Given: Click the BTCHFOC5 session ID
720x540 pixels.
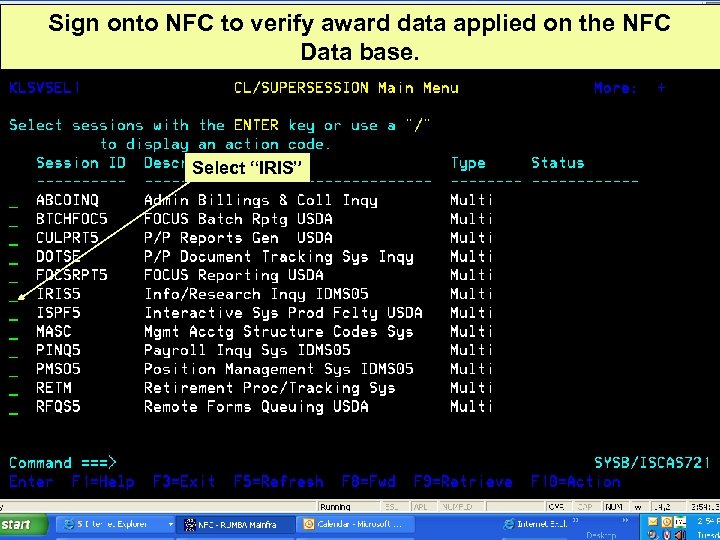Looking at the screenshot, I should (x=72, y=219).
